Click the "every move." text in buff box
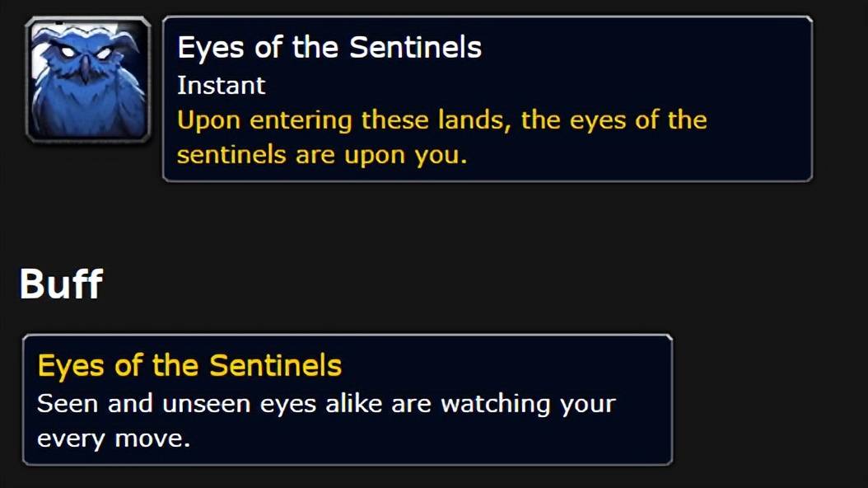This screenshot has width=868, height=488. point(114,438)
